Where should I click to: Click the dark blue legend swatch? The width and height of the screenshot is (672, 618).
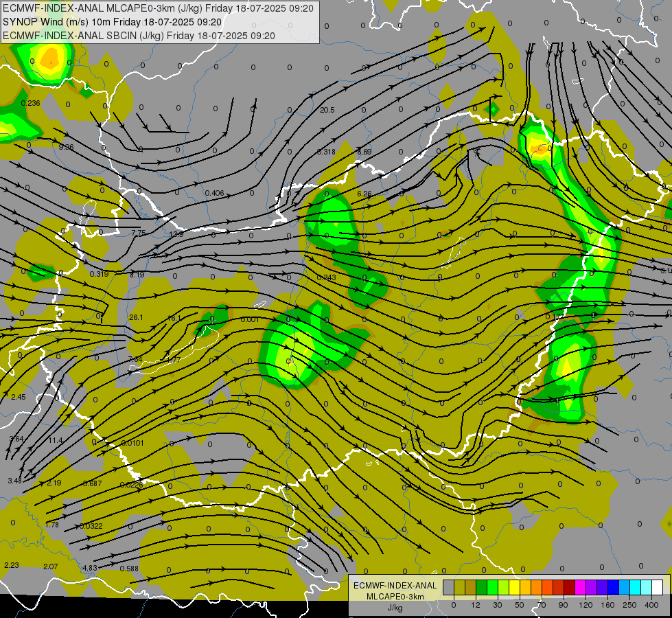pyautogui.click(x=614, y=587)
